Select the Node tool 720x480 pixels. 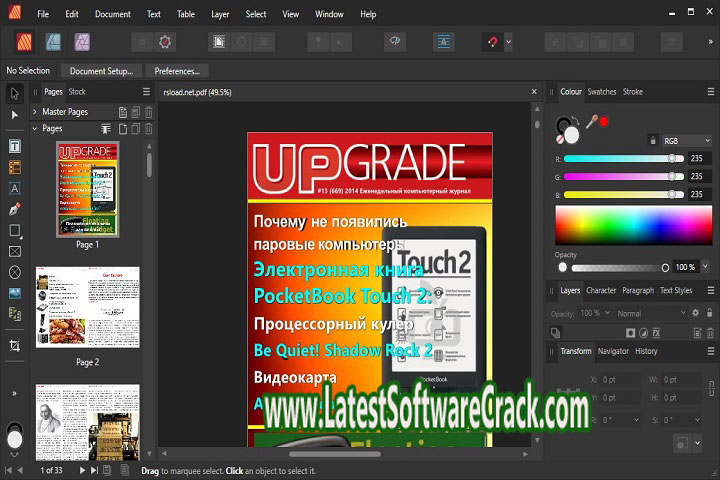click(x=15, y=115)
